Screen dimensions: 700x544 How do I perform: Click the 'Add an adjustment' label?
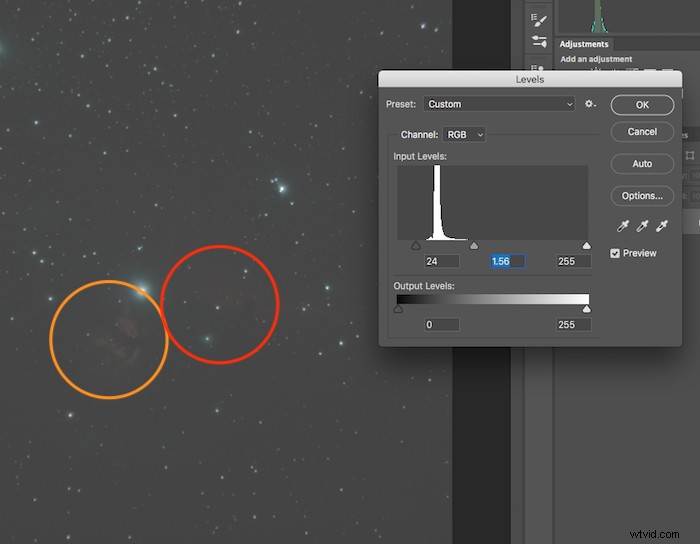[596, 59]
